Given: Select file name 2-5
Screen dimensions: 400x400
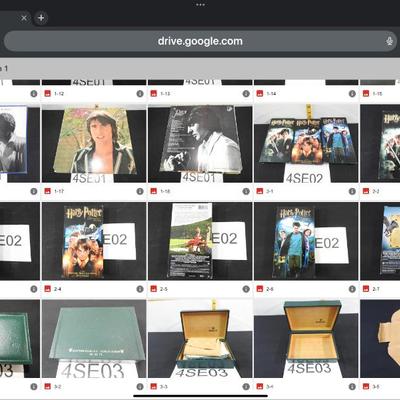Looking at the screenshot, I should point(164,289).
